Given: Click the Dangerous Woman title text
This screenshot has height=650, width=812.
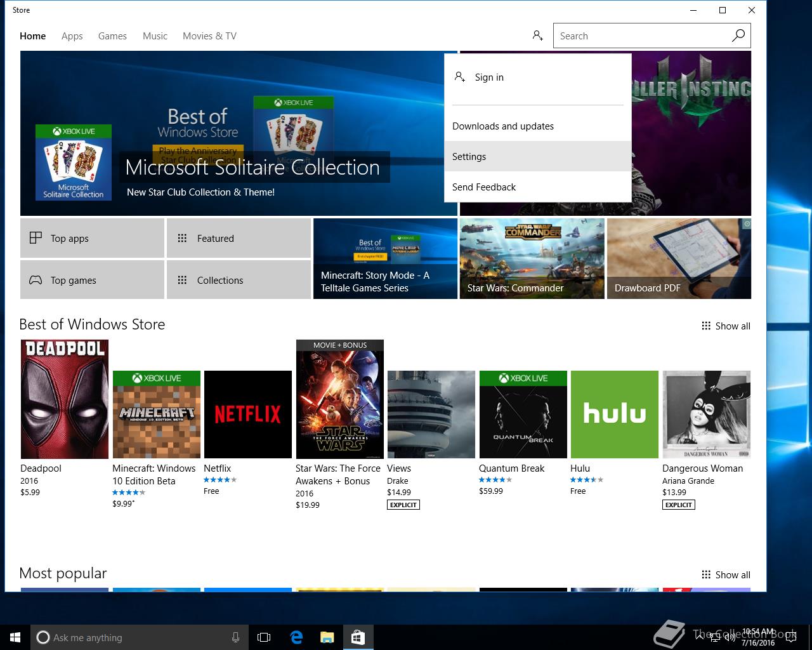Looking at the screenshot, I should [x=702, y=468].
